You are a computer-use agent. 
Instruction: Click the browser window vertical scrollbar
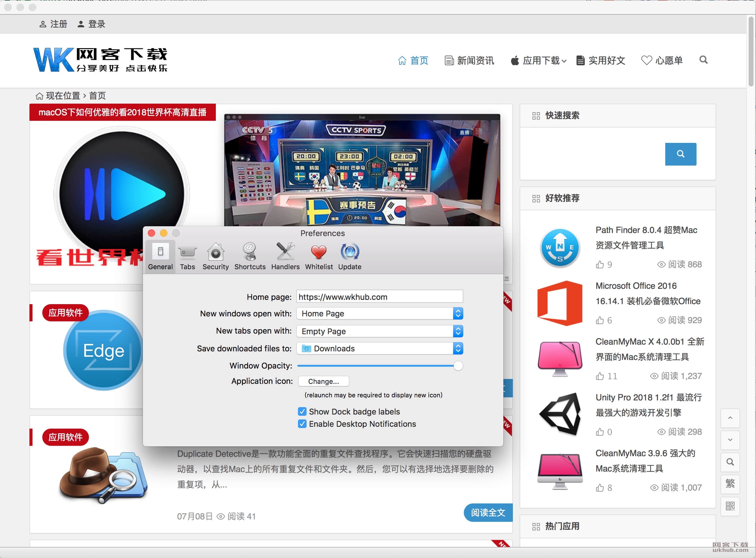point(751,51)
